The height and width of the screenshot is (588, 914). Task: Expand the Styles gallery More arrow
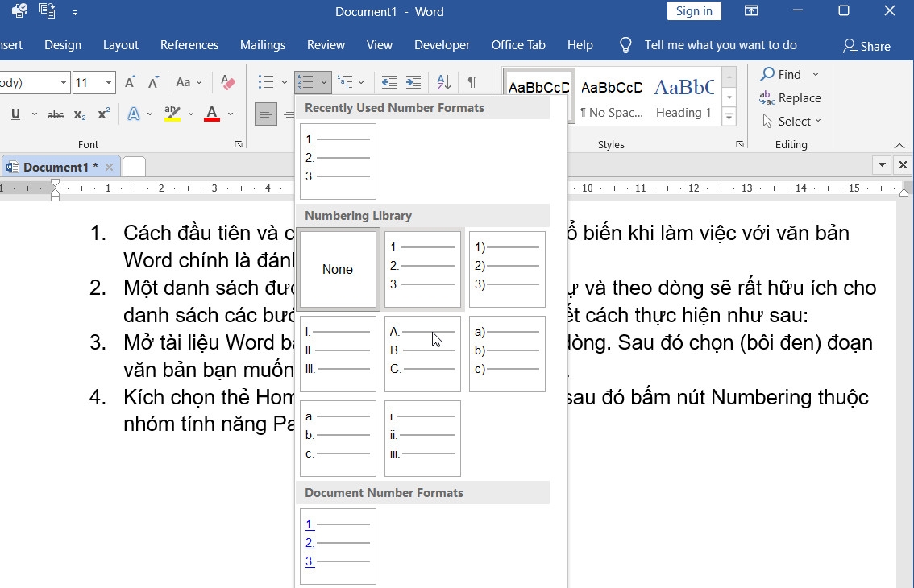729,117
